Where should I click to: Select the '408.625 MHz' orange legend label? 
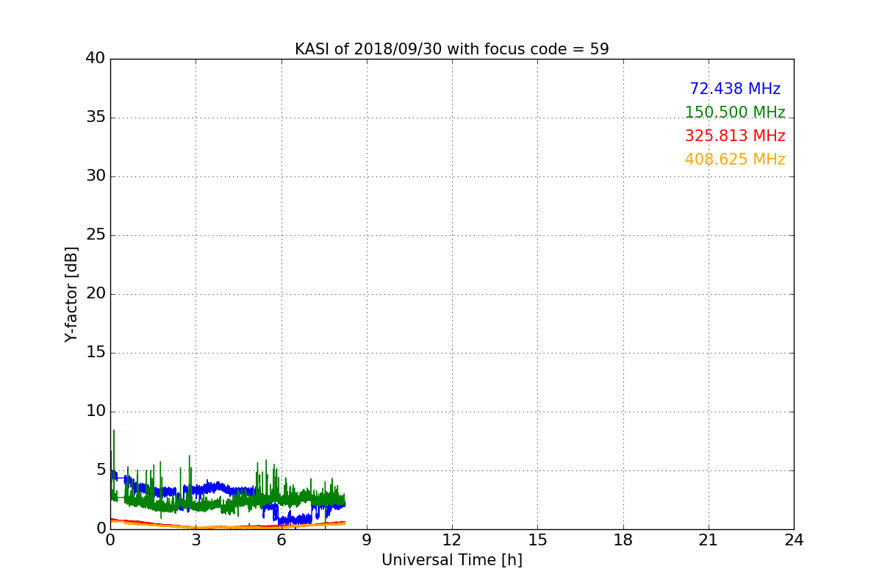click(735, 159)
